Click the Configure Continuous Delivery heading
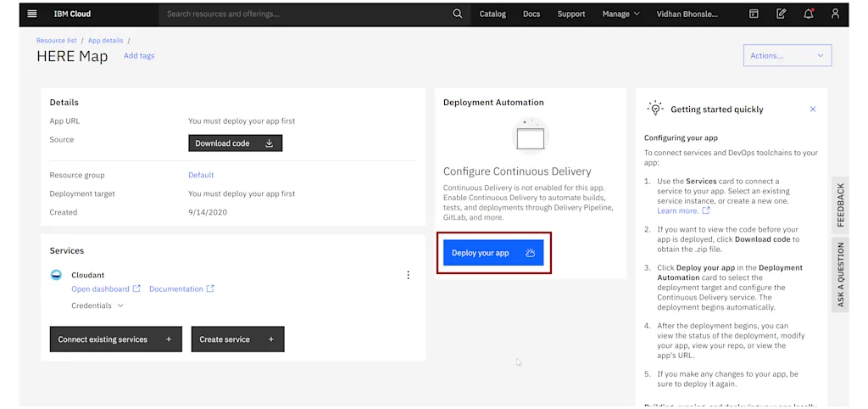 [517, 171]
